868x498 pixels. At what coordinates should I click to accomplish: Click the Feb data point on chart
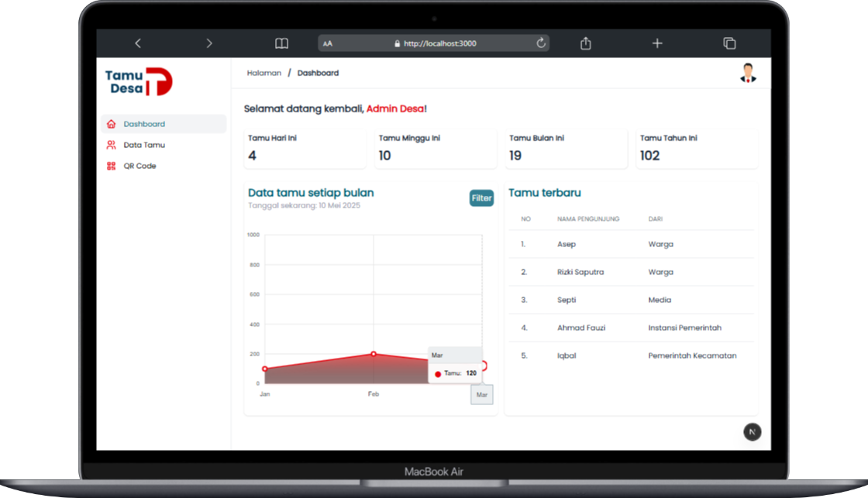(374, 354)
